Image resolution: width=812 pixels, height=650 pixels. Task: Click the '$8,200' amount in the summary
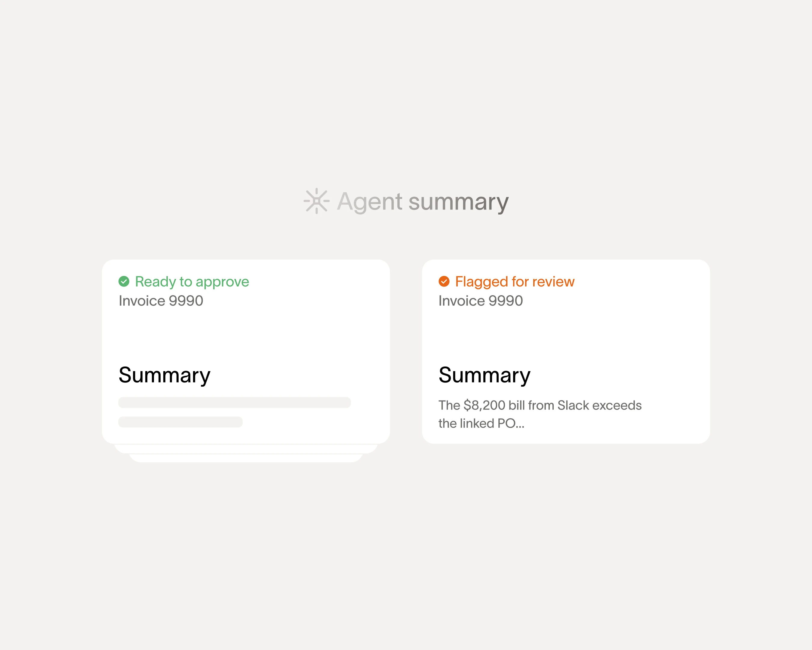point(484,405)
